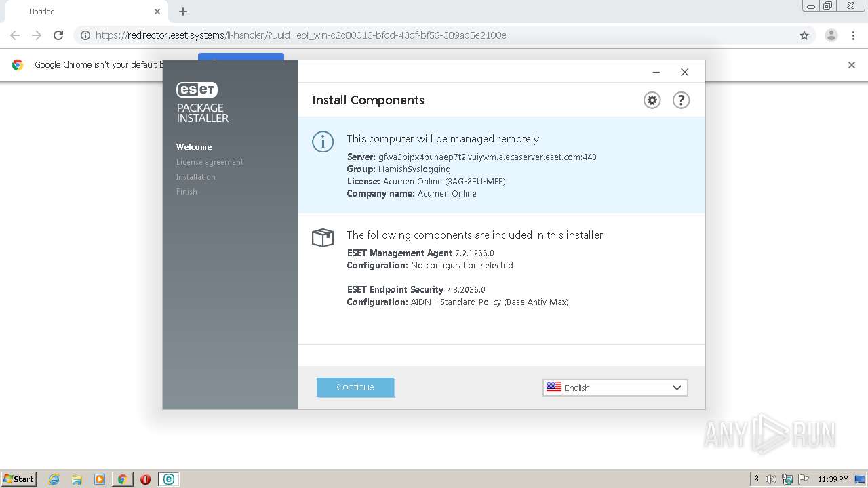Viewport: 868px width, 488px height.
Task: Click 'This computer will be managed remotely'
Action: pos(443,138)
